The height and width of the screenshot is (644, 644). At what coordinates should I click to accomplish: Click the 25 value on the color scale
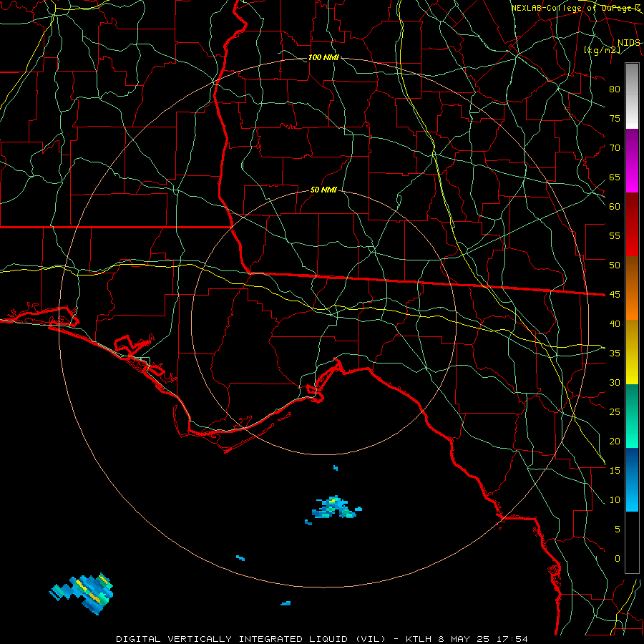coord(615,411)
